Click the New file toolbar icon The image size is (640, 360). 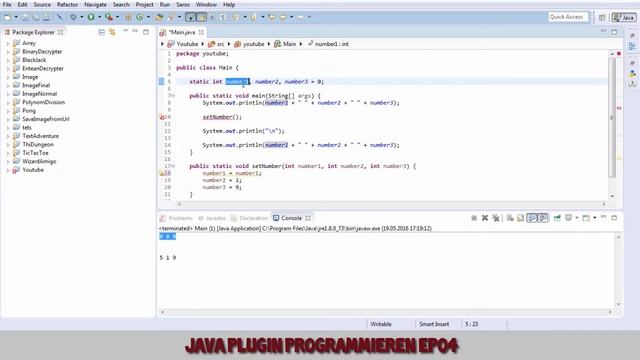click(7, 17)
